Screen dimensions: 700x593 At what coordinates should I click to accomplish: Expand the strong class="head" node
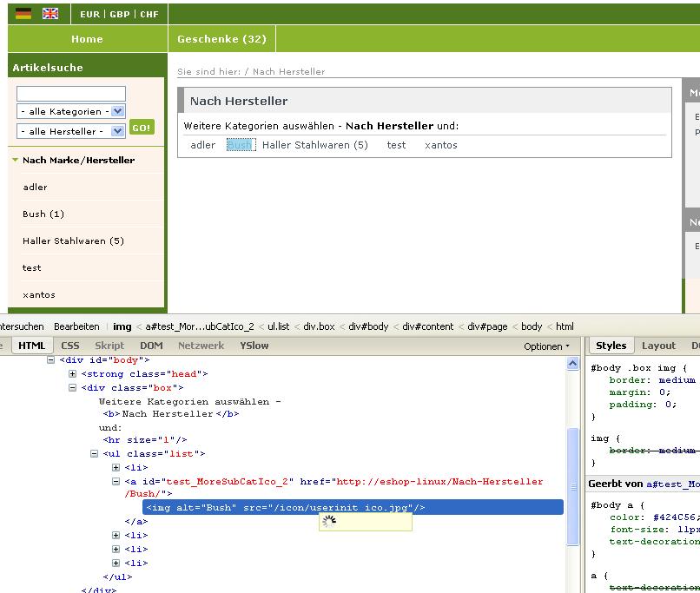click(x=72, y=374)
